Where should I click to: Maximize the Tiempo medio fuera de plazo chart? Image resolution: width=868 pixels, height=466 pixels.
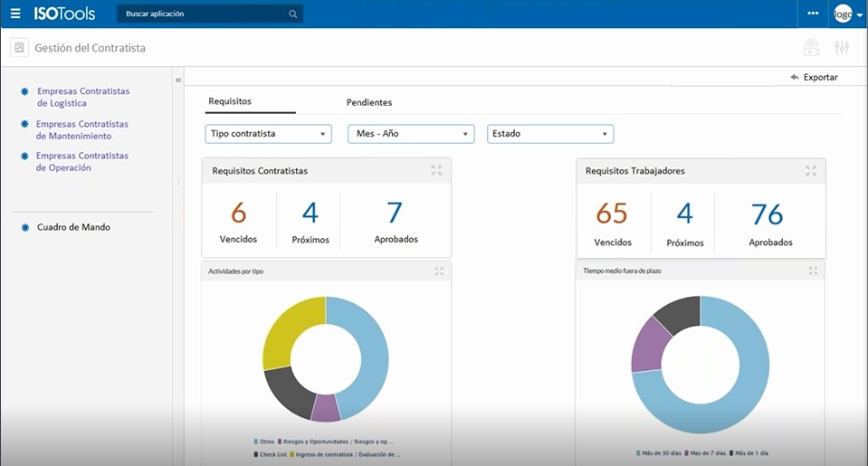tap(813, 271)
